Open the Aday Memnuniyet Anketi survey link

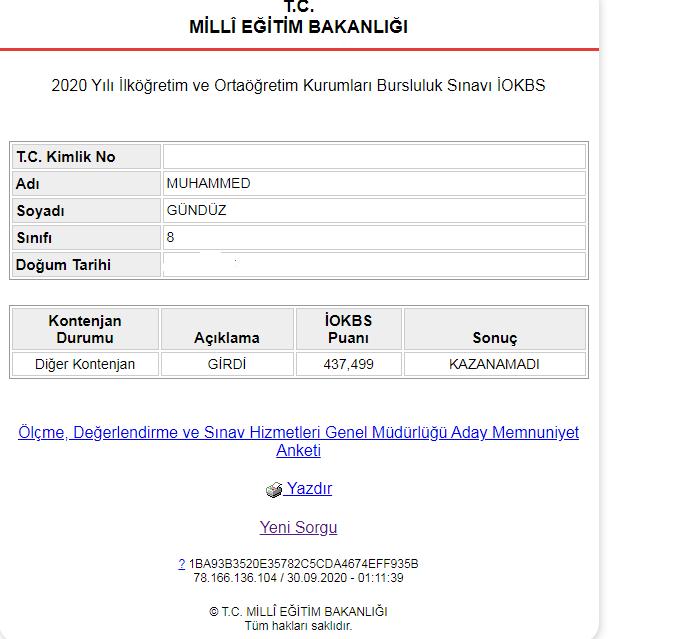coord(298,441)
